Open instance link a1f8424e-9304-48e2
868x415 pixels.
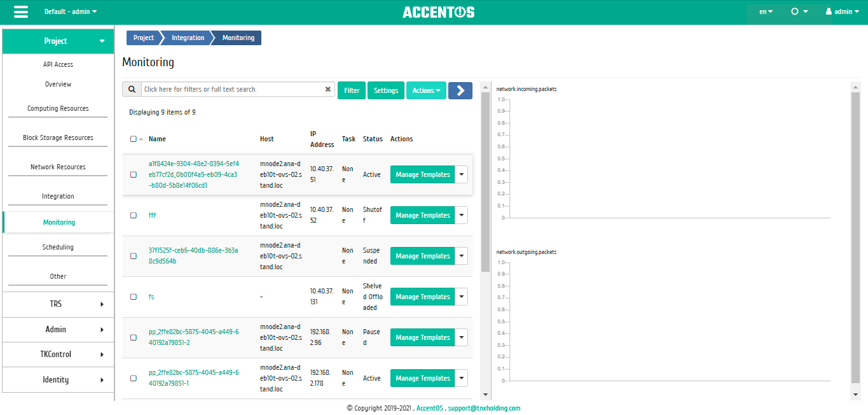[x=194, y=174]
